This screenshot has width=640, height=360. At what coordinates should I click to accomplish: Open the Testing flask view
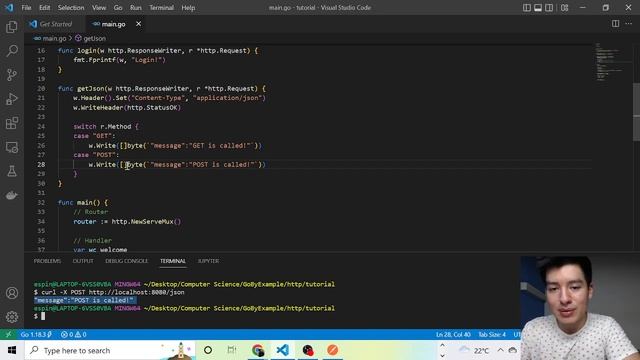[12, 171]
